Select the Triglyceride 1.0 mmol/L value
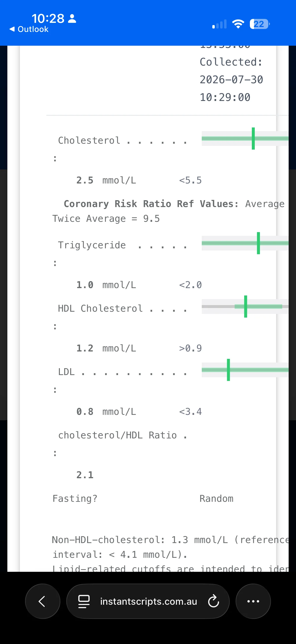Image resolution: width=296 pixels, height=644 pixels. (x=106, y=285)
